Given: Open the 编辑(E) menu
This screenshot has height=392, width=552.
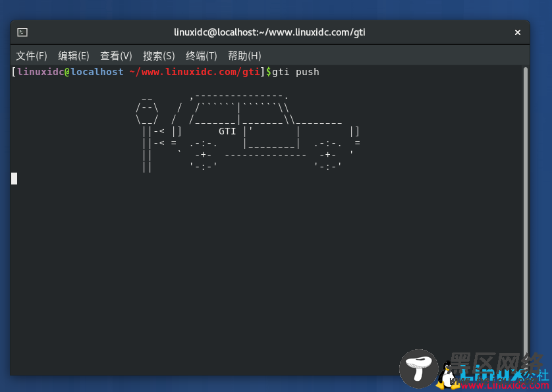Looking at the screenshot, I should click(x=74, y=55).
